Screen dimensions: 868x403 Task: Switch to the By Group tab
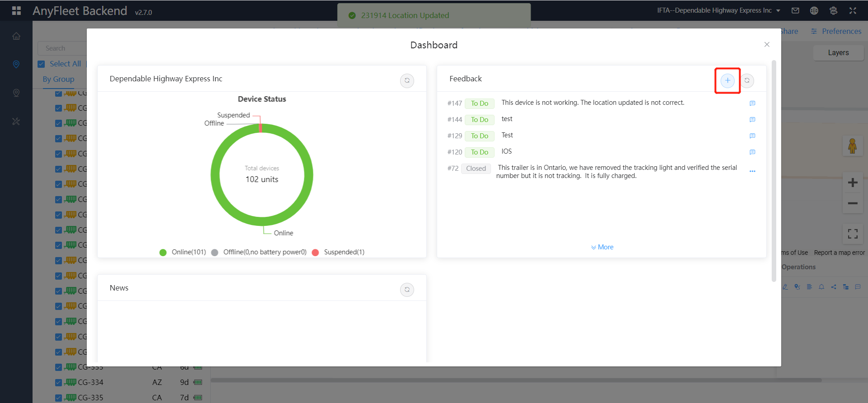point(58,79)
